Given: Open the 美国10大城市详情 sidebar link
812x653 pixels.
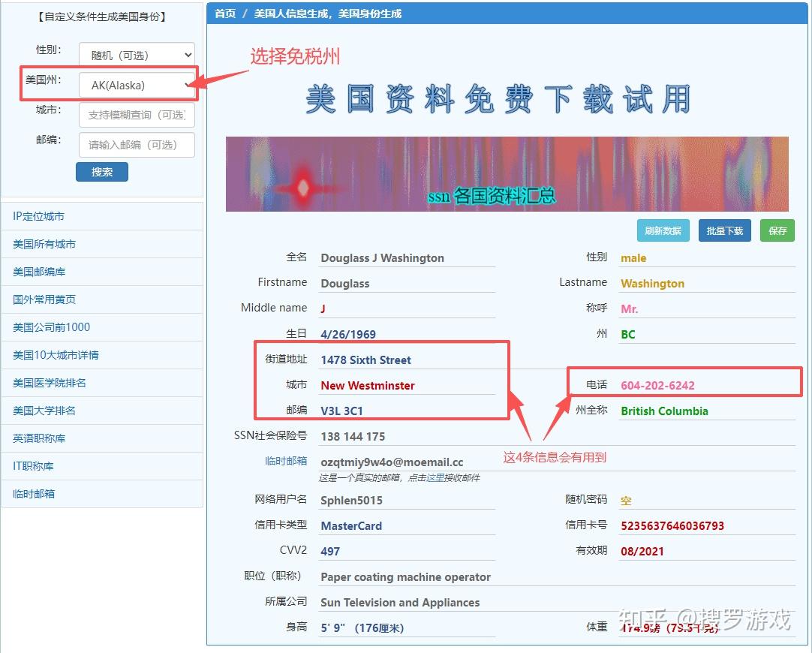Looking at the screenshot, I should coord(56,355).
